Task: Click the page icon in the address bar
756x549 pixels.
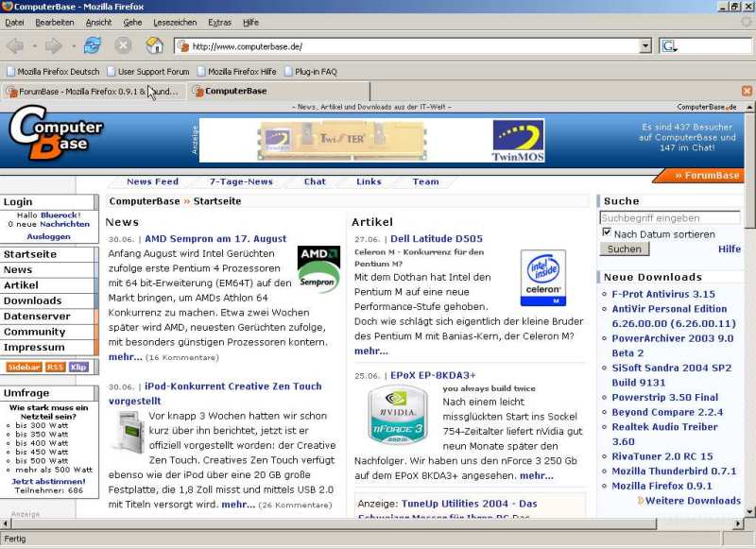Action: tap(182, 46)
